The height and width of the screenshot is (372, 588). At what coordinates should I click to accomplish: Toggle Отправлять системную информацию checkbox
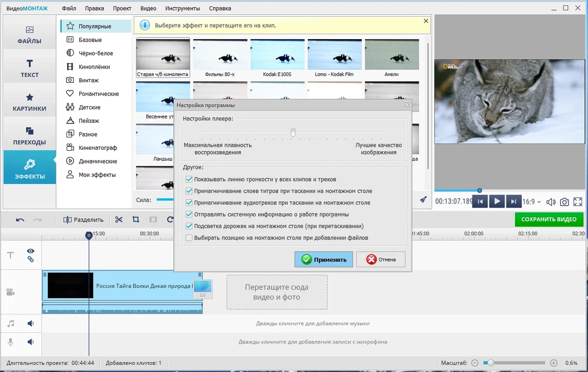click(x=189, y=214)
